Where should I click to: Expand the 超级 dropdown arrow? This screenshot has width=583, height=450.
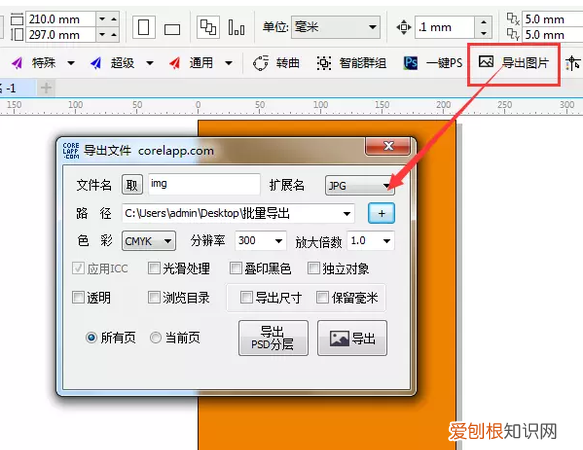coord(149,63)
